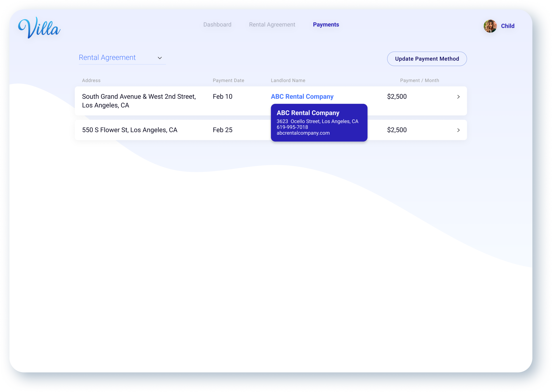Expand the Feb 25 payment row chevron

pyautogui.click(x=458, y=130)
